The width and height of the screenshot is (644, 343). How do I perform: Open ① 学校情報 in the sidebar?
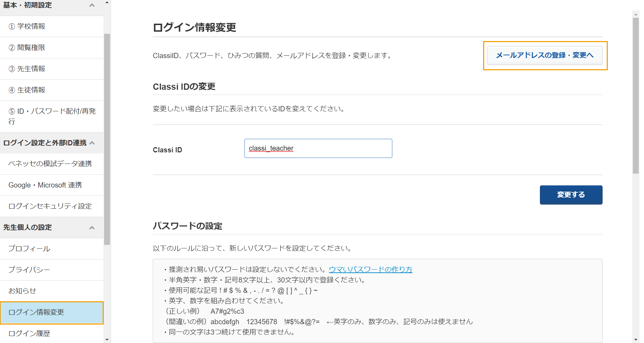coord(52,26)
